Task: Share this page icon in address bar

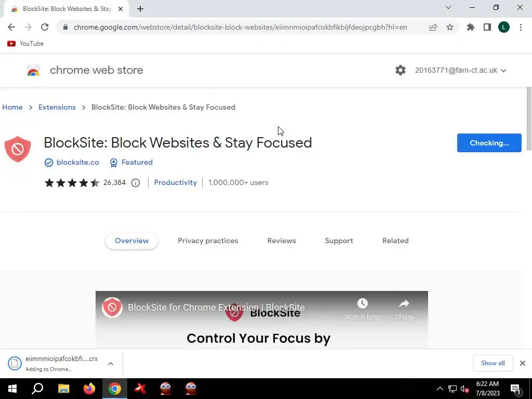Action: coord(433,27)
